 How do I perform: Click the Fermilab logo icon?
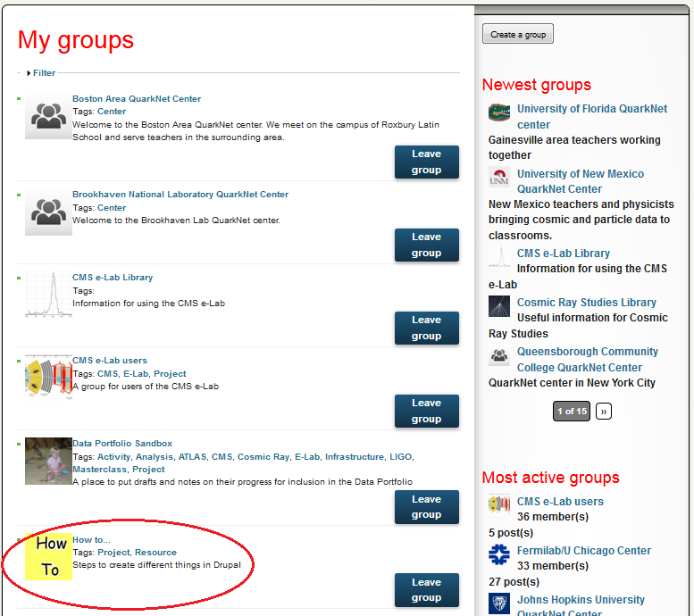(499, 554)
